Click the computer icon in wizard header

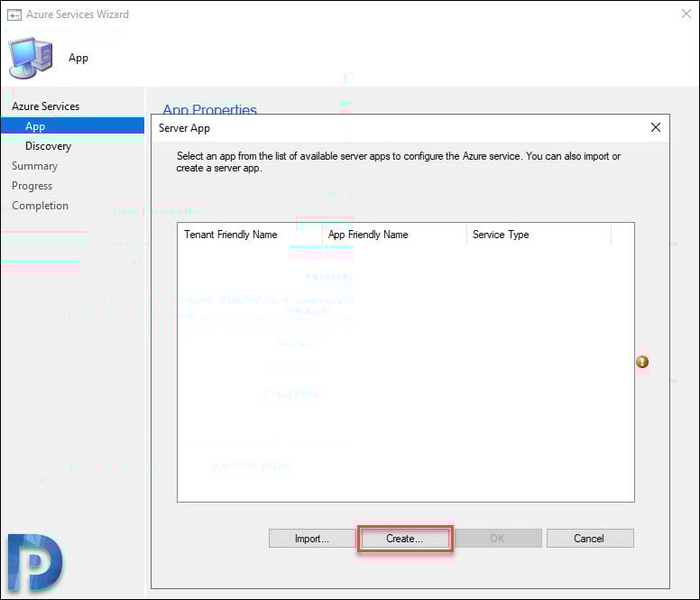[x=31, y=58]
